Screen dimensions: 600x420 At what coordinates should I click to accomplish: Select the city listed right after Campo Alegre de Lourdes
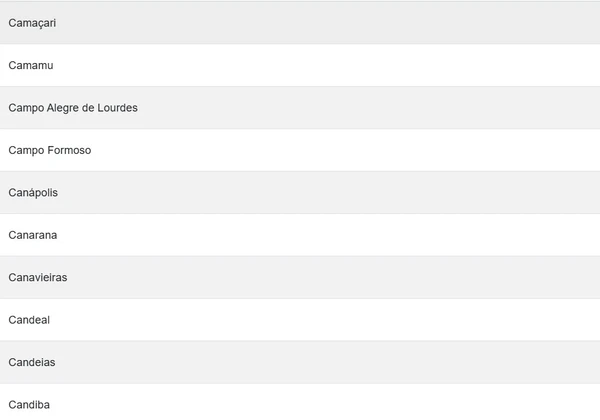coord(50,150)
